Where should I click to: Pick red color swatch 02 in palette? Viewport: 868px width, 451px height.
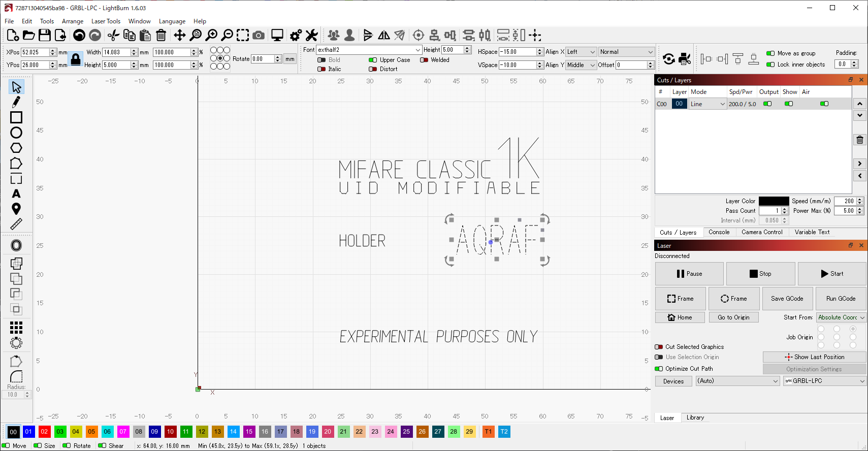pos(44,432)
